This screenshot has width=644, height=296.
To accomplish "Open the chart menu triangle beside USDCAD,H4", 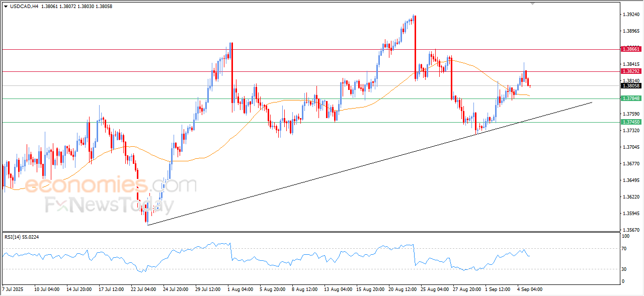I will point(6,6).
